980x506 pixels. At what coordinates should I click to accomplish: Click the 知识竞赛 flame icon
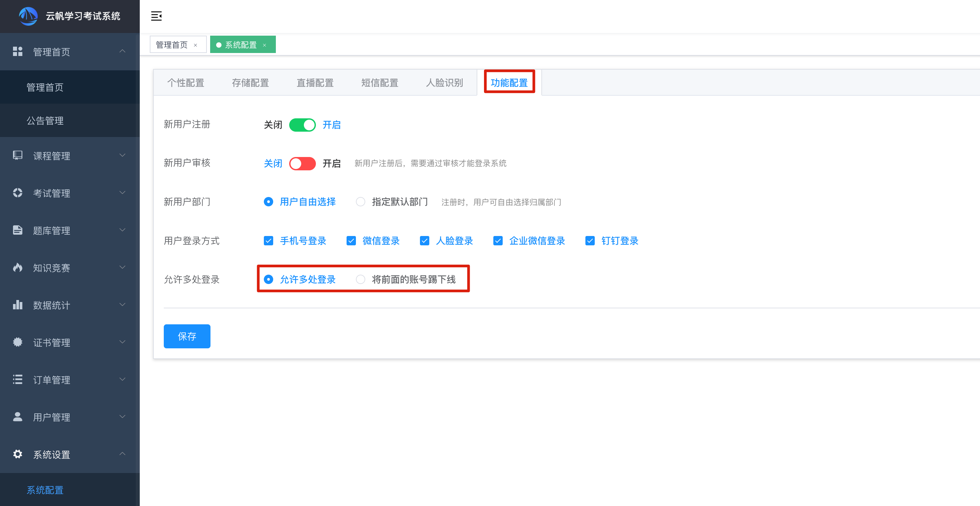17,267
